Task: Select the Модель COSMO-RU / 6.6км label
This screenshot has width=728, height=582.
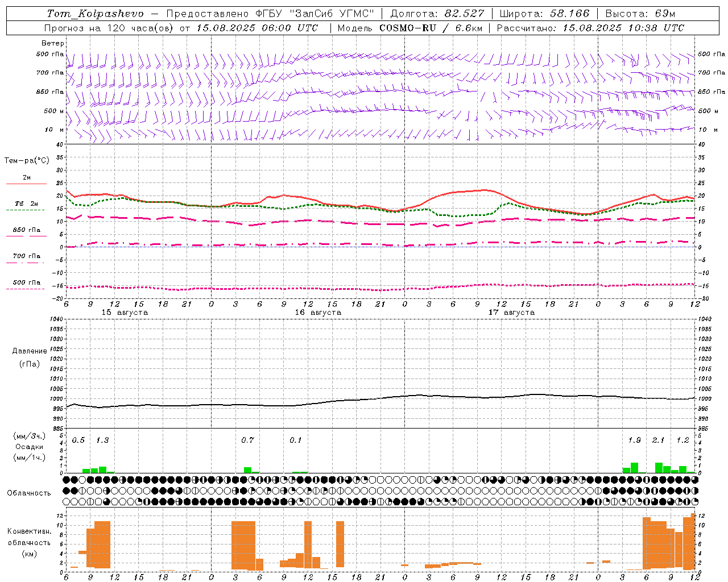Action: point(410,28)
